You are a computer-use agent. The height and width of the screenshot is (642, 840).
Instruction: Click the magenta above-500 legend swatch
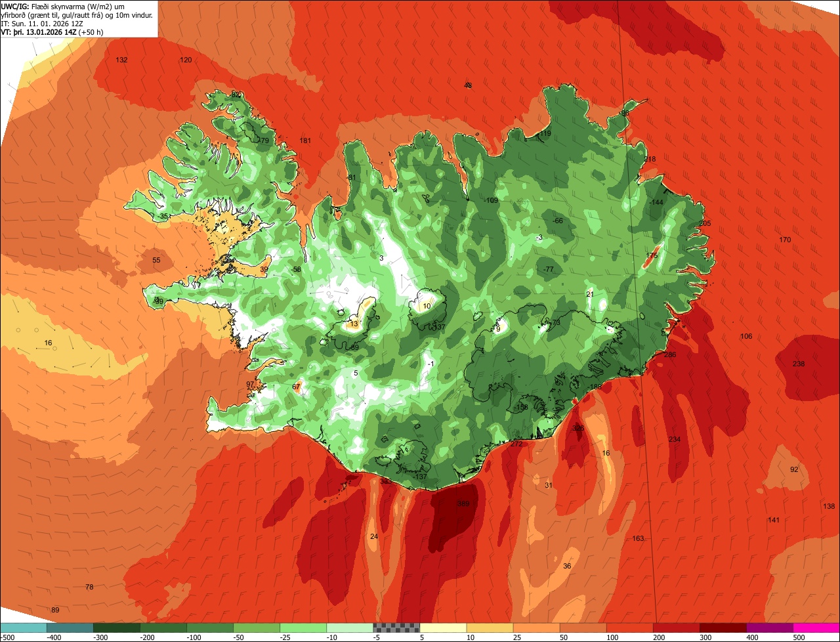pos(816,628)
